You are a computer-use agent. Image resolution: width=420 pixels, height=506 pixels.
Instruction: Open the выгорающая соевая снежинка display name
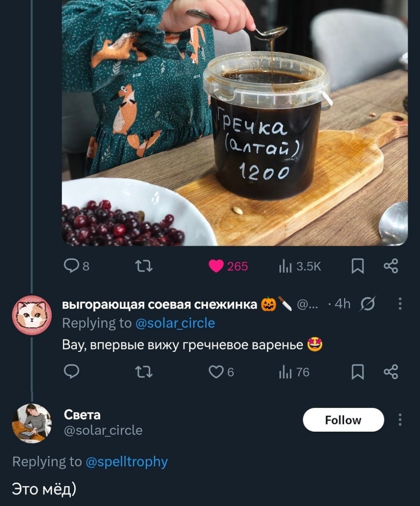(160, 304)
